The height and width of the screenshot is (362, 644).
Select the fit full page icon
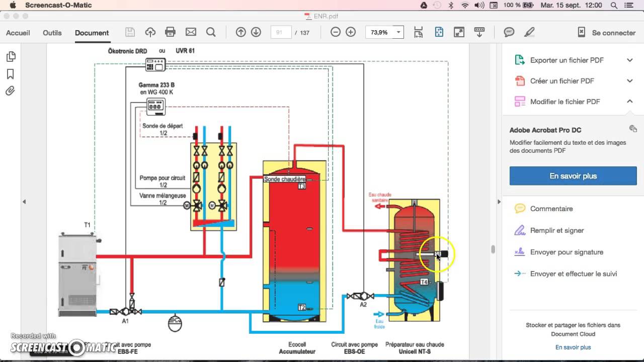439,32
